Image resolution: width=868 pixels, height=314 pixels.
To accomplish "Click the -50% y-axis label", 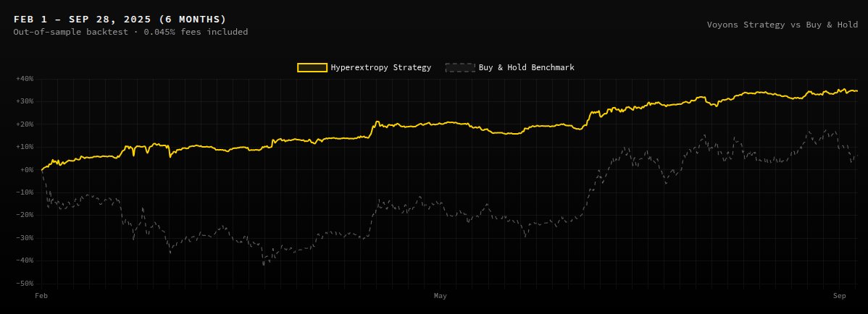I will pos(25,284).
